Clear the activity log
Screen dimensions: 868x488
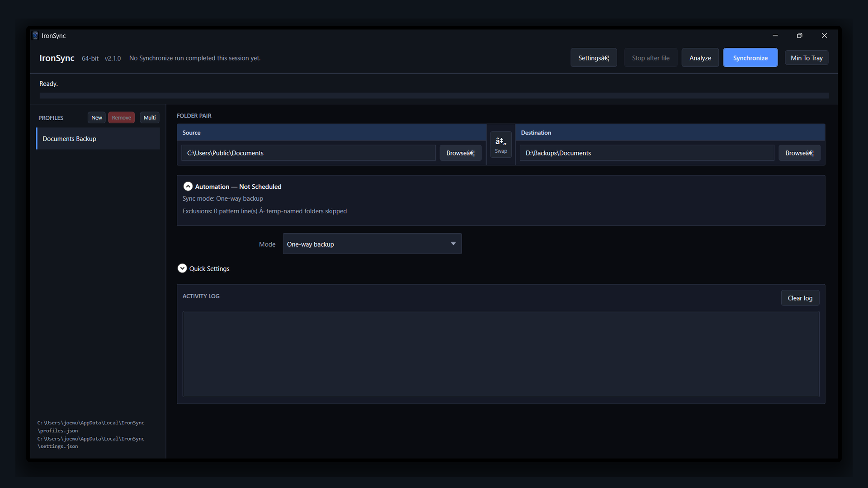(x=800, y=298)
